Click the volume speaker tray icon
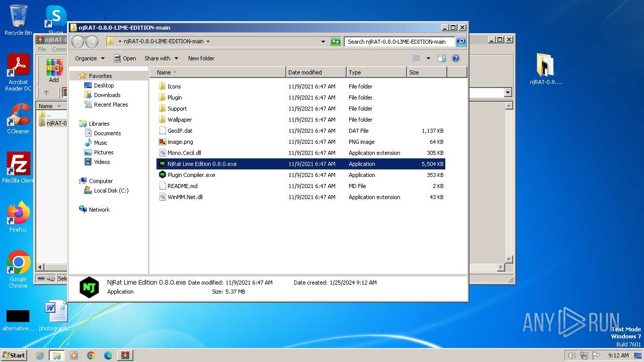This screenshot has height=362, width=644. tap(572, 355)
